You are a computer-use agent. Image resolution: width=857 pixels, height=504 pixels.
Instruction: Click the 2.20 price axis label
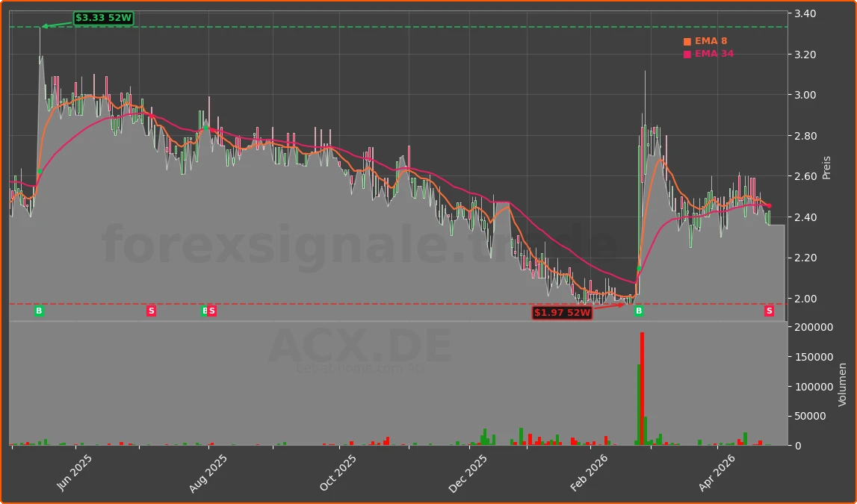tap(805, 258)
